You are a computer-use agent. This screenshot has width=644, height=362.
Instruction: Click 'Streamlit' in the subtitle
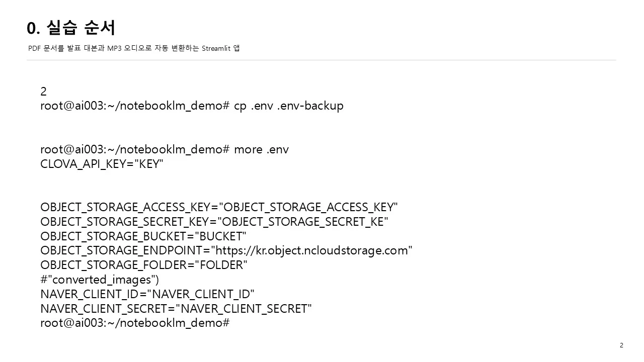[216, 48]
